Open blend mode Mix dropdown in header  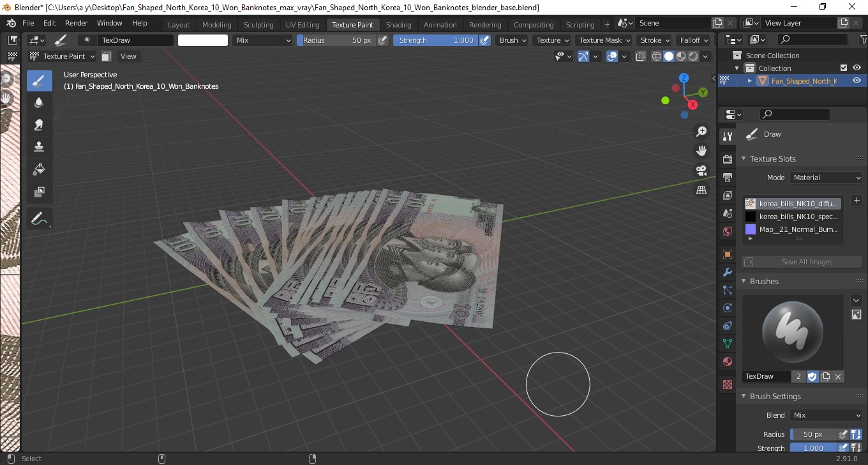coord(262,40)
